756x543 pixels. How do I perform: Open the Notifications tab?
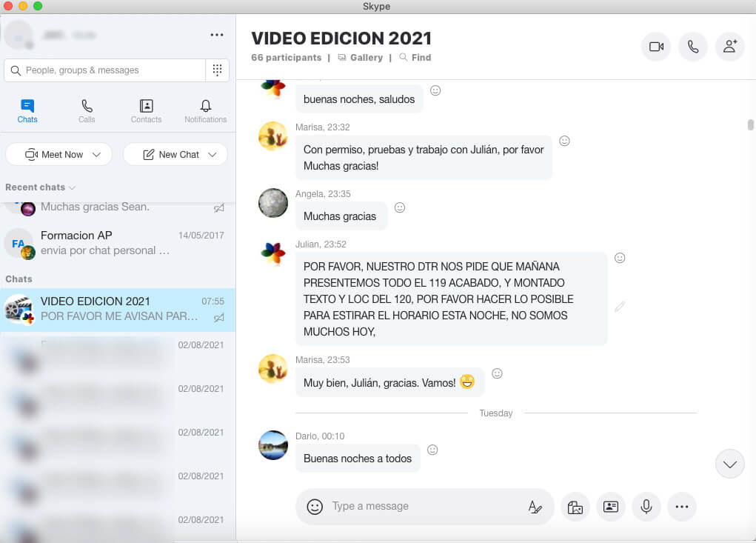pos(206,110)
